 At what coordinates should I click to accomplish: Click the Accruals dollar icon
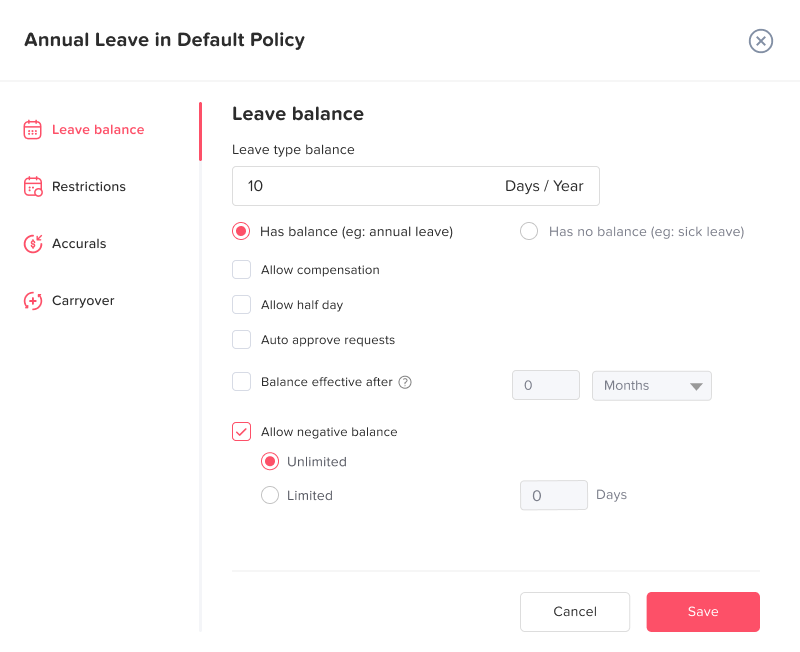pyautogui.click(x=32, y=244)
